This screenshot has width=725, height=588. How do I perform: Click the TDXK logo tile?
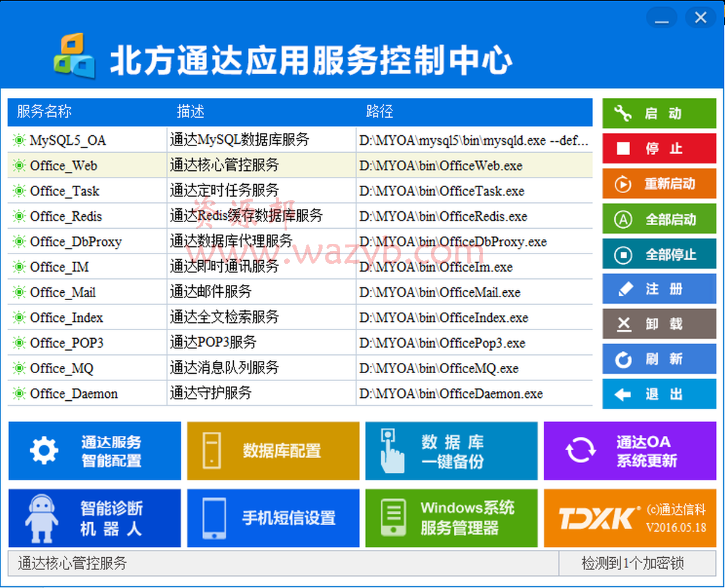point(630,518)
